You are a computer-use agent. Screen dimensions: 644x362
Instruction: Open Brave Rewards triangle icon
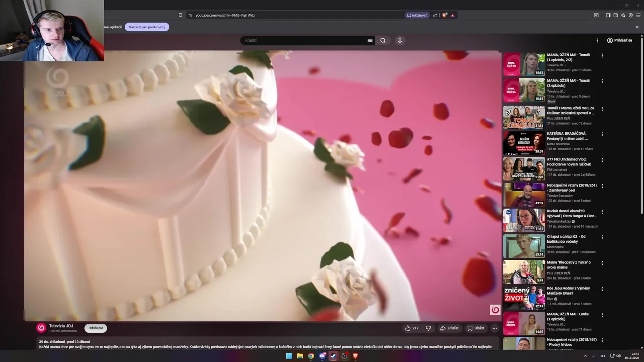click(452, 15)
